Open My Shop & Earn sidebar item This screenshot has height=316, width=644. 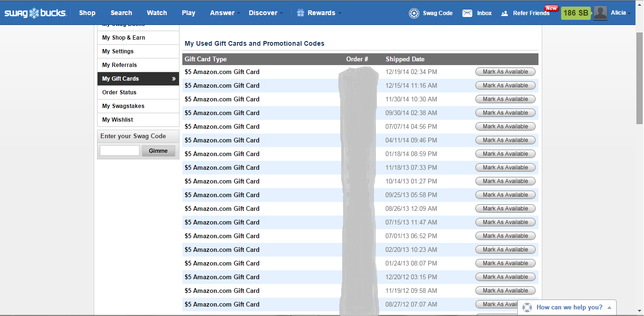pos(138,38)
